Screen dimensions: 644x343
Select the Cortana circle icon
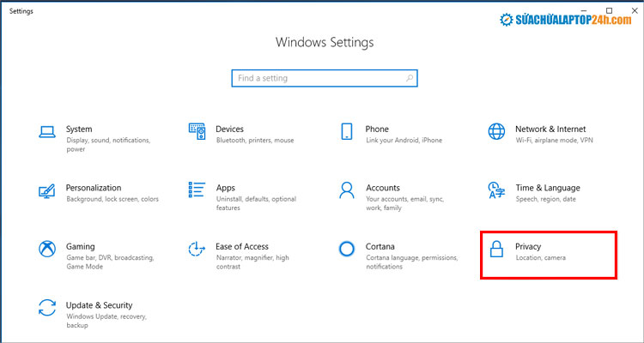[347, 249]
